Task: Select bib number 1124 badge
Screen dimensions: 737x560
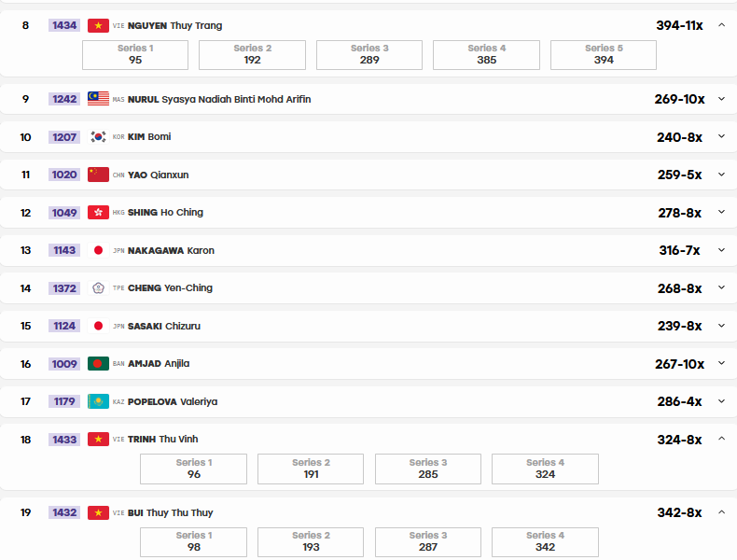Action: tap(64, 326)
